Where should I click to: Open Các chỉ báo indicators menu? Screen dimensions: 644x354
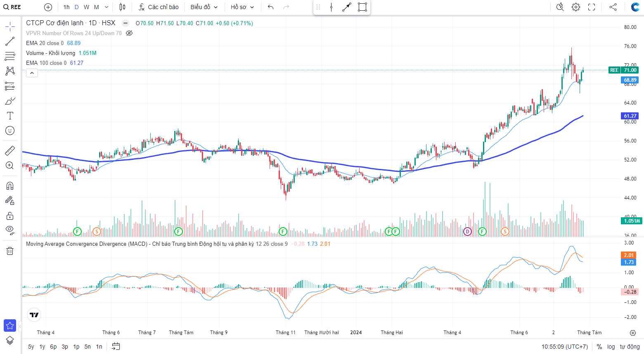(x=159, y=7)
